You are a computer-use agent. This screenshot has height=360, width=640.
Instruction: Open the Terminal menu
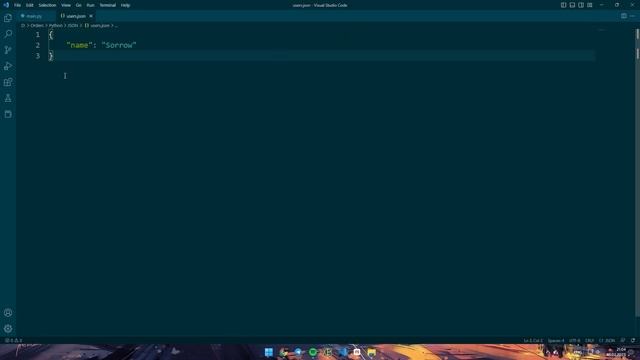[108, 5]
